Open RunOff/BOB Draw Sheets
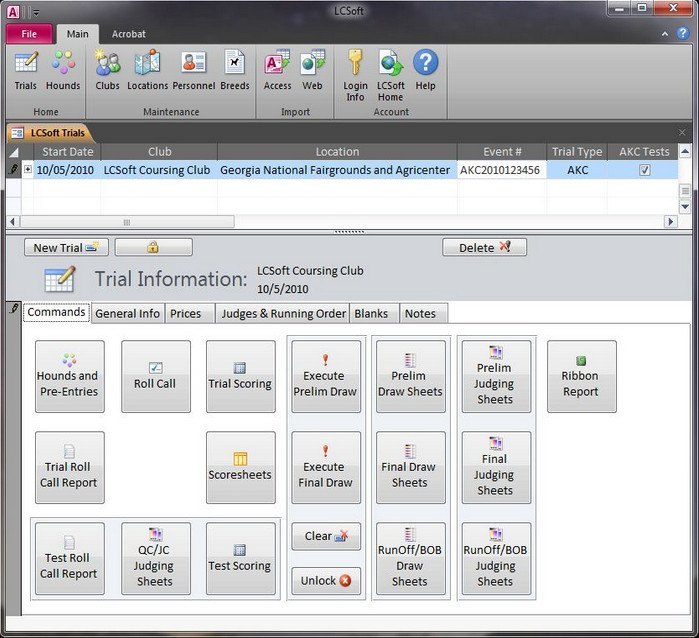The height and width of the screenshot is (638, 699). coord(411,559)
